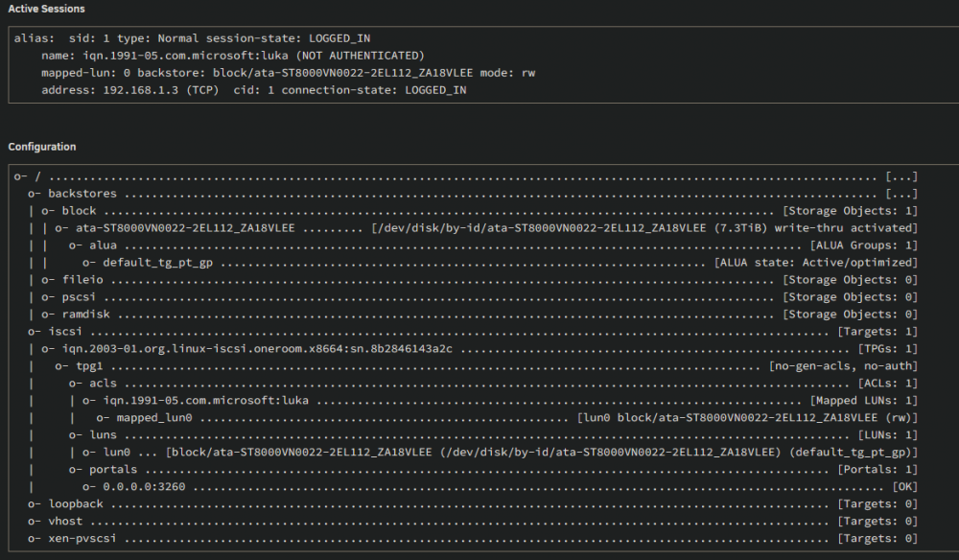This screenshot has height=560, width=959.
Task: Click the 'ata-ST8000VN0022-2EL112_ZA18VLEE' storage object row
Action: point(486,228)
